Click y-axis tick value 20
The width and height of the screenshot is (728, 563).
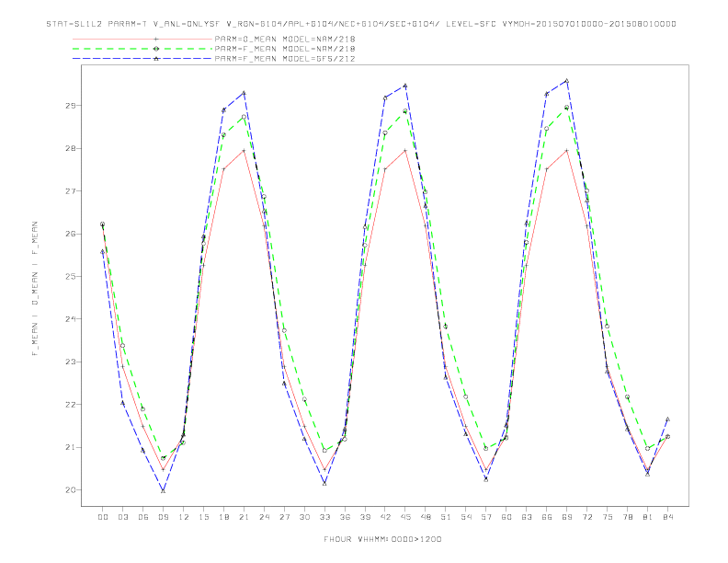click(x=70, y=490)
